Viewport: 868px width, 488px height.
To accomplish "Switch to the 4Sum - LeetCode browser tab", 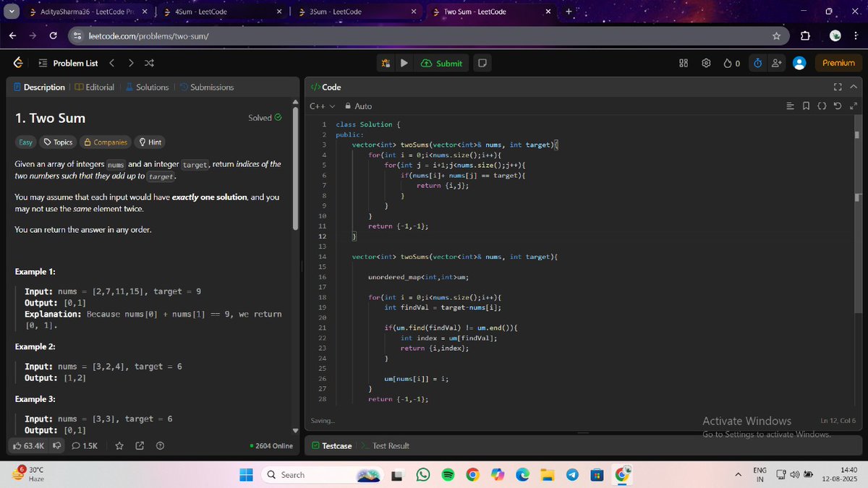I will [222, 12].
